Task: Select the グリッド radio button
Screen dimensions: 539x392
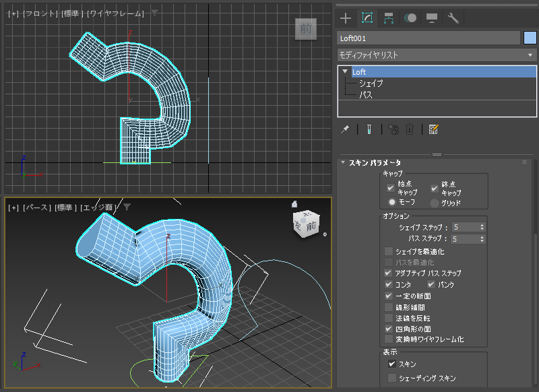Action: tap(435, 203)
